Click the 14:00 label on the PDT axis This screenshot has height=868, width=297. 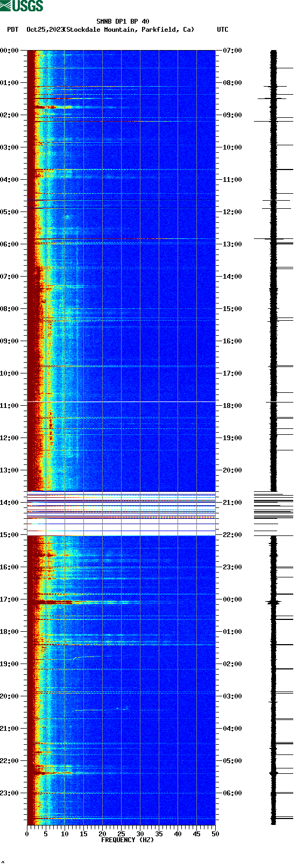click(x=10, y=503)
